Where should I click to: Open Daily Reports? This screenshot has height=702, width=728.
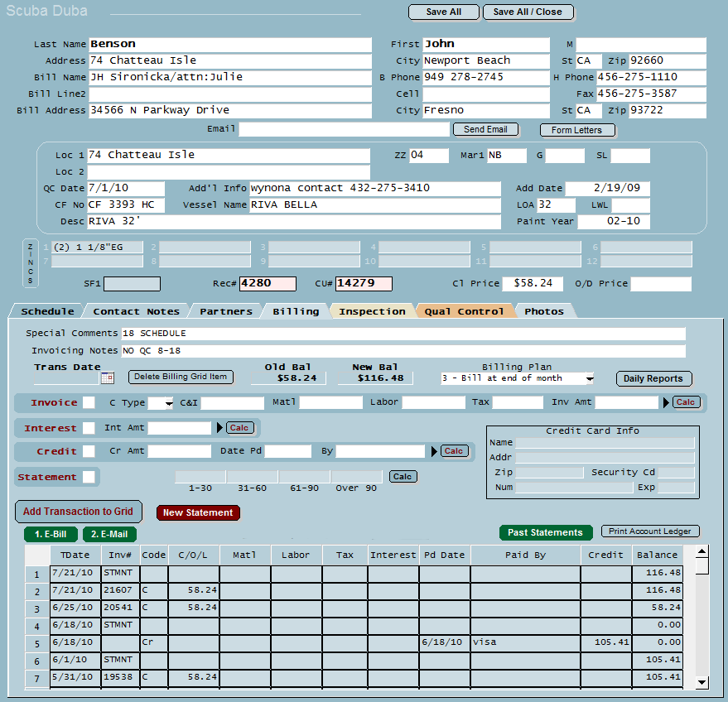coord(653,378)
